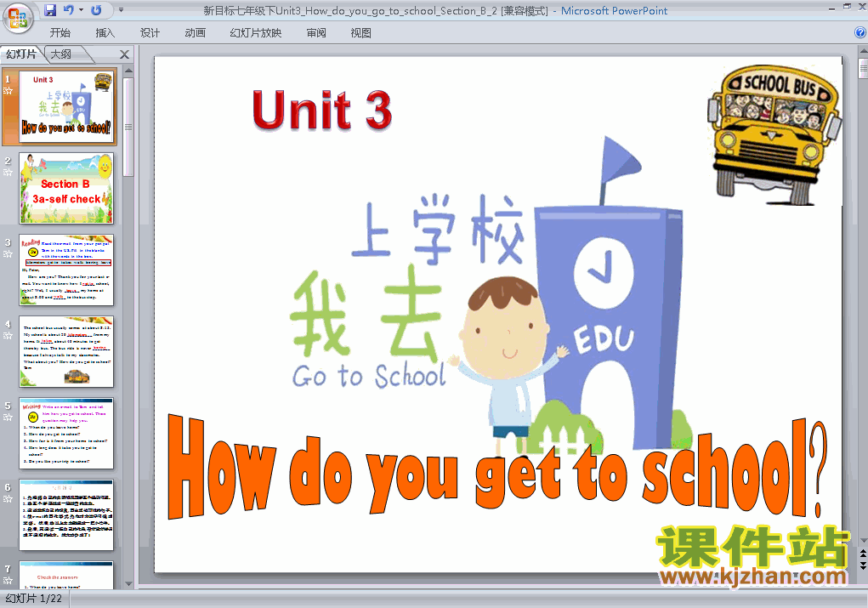This screenshot has width=868, height=608.
Task: Switch to the 大纲 outline tab
Action: pos(61,54)
